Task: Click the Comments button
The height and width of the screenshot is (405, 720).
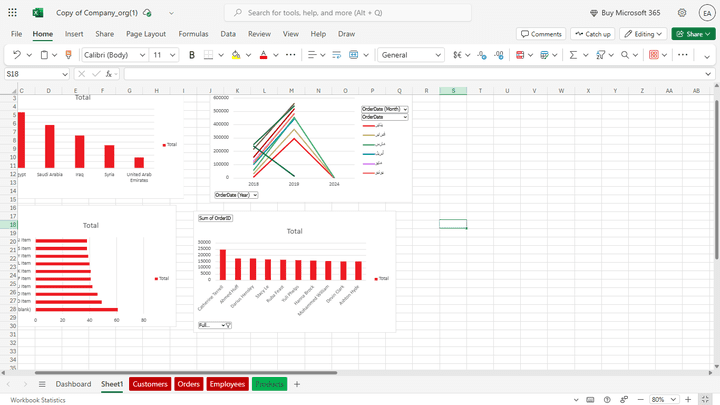Action: (x=541, y=33)
